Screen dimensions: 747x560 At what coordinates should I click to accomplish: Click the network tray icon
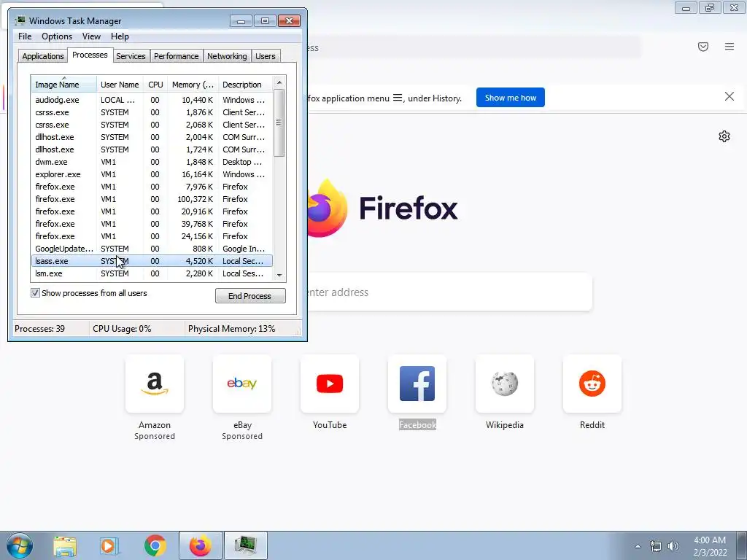(x=656, y=546)
